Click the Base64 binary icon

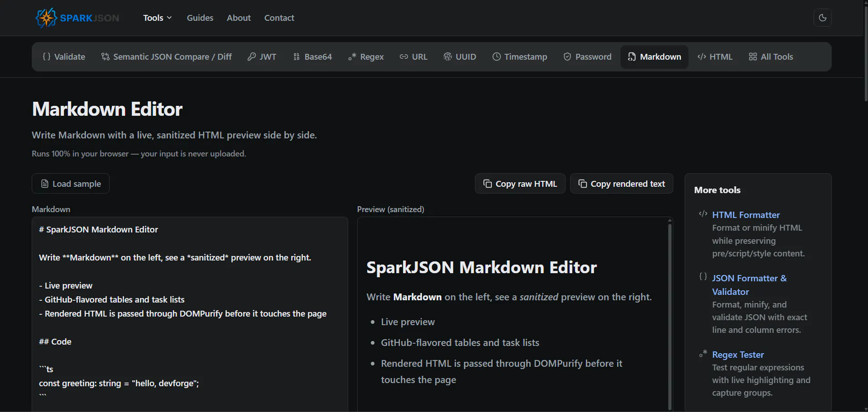[x=296, y=57]
